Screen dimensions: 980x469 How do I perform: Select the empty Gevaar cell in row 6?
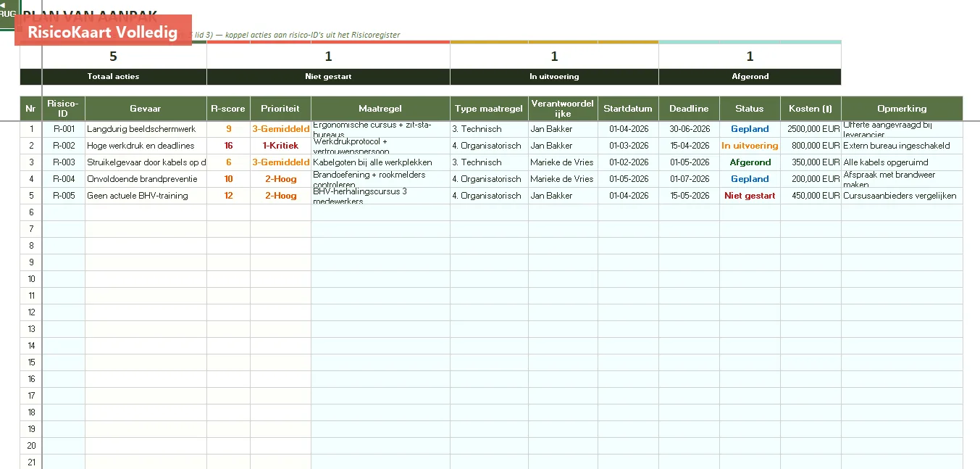(146, 212)
